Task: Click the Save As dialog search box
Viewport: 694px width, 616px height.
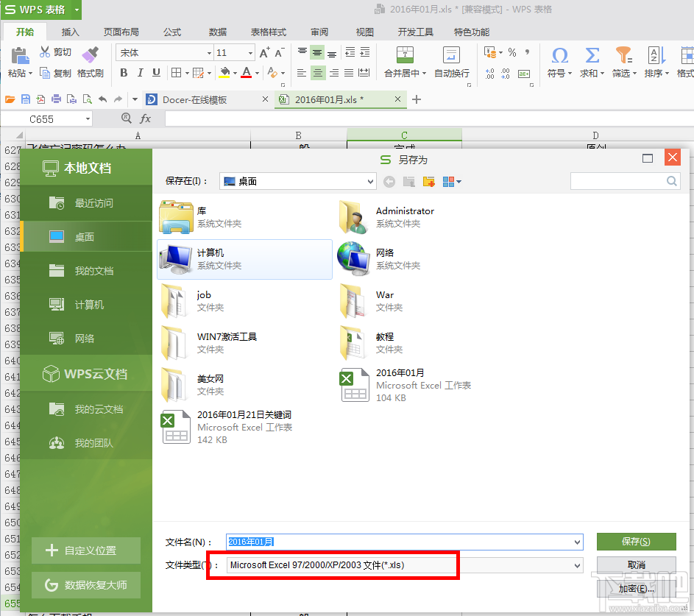Action: point(622,180)
